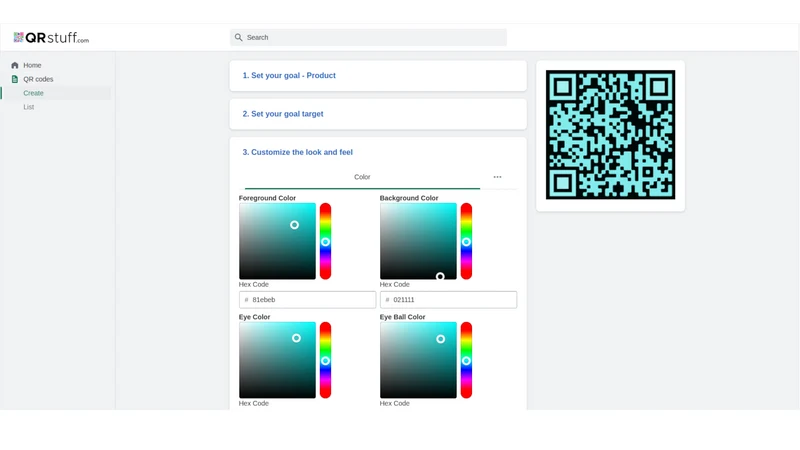Open the three-dots more tab menu

[497, 177]
